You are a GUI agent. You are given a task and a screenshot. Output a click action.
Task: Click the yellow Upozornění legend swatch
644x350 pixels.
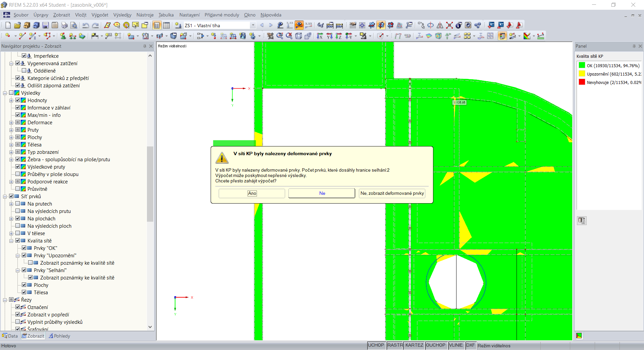point(582,74)
